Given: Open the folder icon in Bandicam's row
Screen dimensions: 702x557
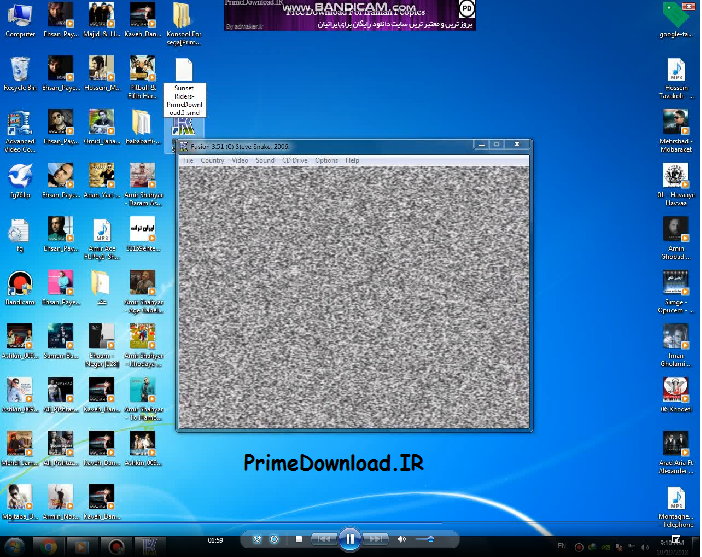Looking at the screenshot, I should pyautogui.click(x=102, y=288).
